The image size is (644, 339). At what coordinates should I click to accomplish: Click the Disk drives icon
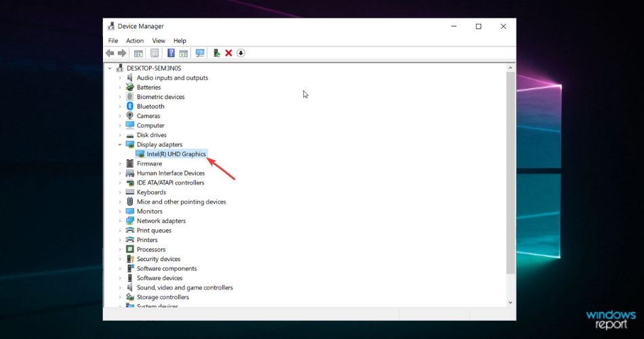[x=129, y=135]
